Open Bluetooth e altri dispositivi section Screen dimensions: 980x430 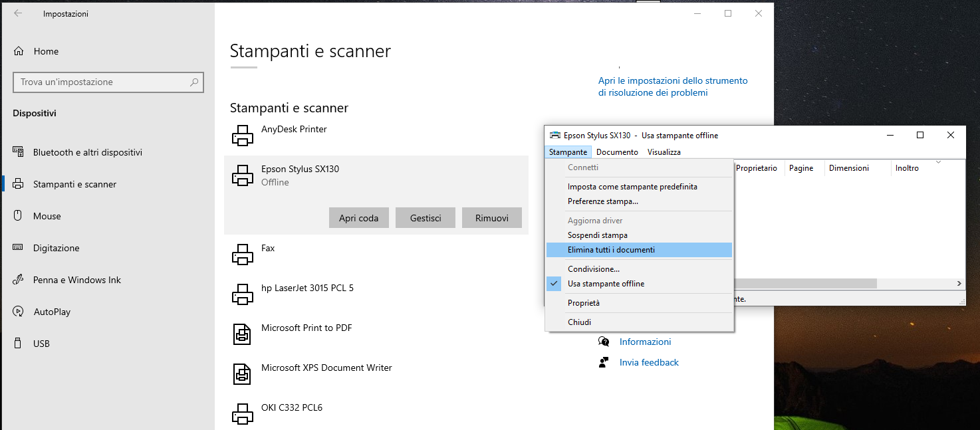pos(88,152)
